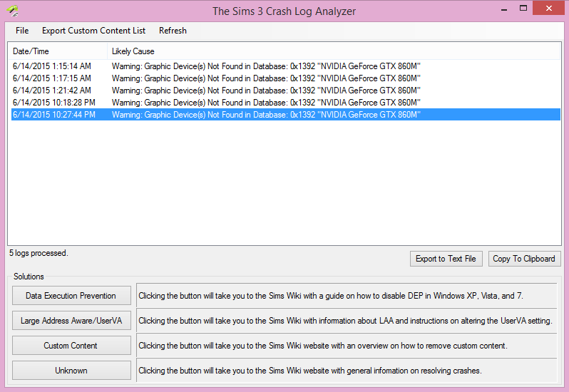Open the Data Execution Prevention solution
569x392 pixels.
click(x=71, y=296)
